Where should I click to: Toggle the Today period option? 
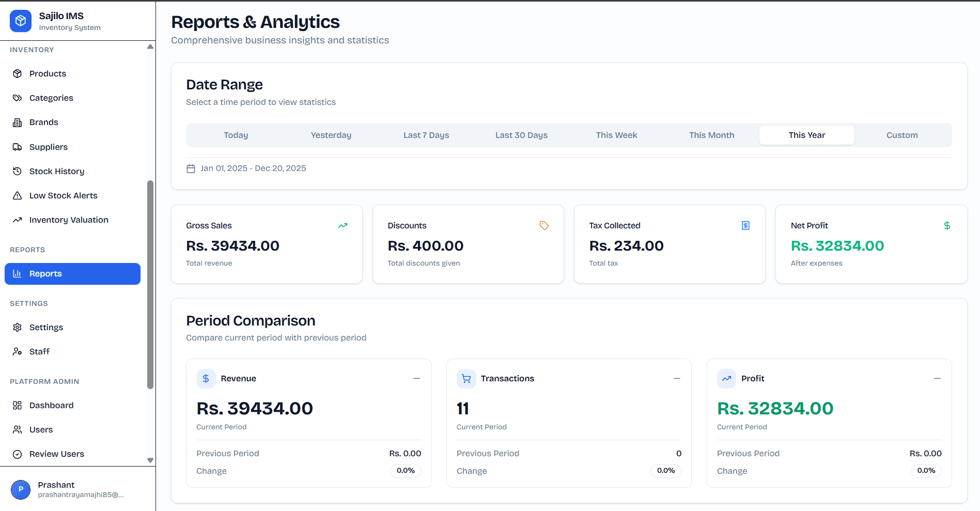(x=236, y=135)
